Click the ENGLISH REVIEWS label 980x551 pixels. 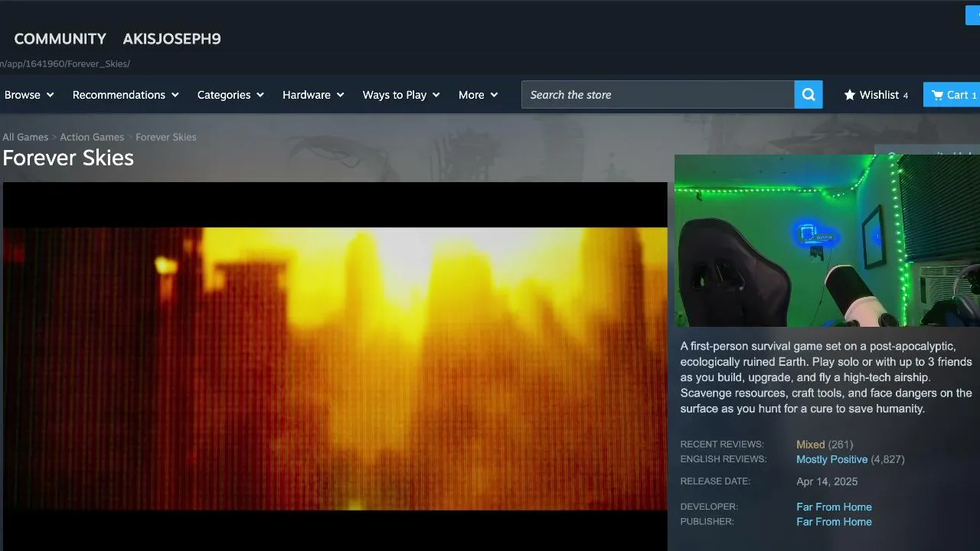point(724,459)
